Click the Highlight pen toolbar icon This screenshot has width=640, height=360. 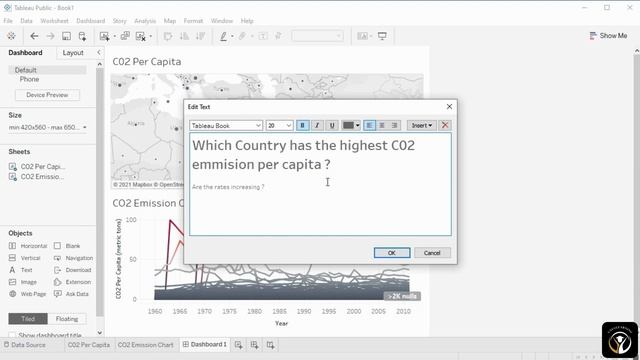223,36
